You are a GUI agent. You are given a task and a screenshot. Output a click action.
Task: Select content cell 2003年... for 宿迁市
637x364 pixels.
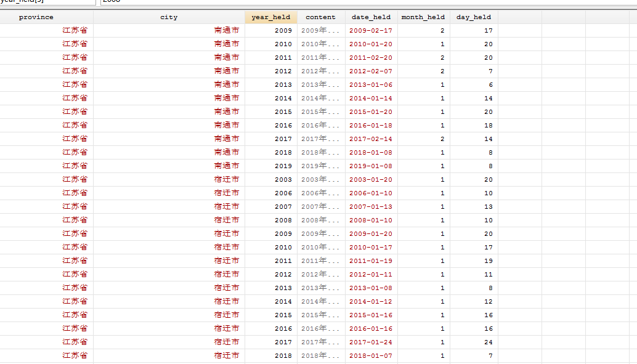point(320,180)
